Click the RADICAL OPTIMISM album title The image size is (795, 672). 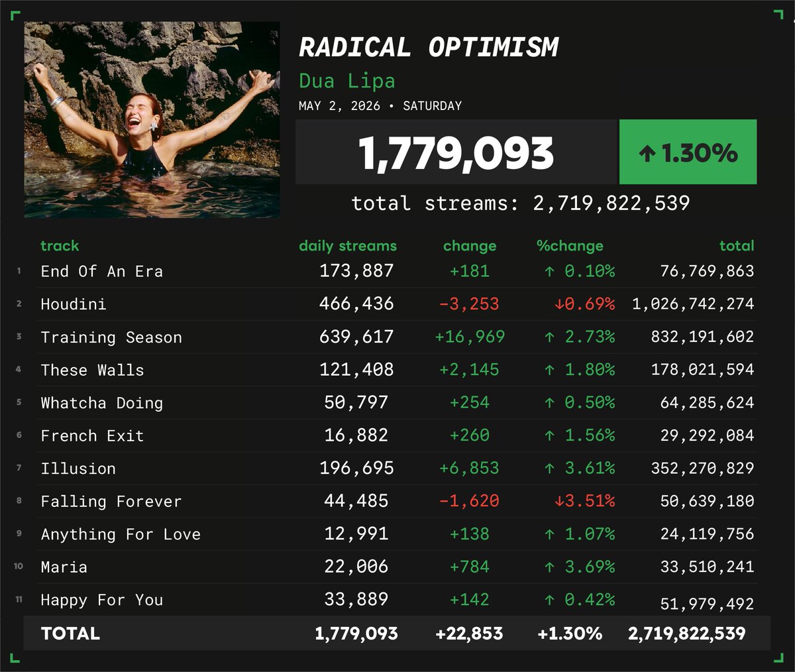(429, 48)
